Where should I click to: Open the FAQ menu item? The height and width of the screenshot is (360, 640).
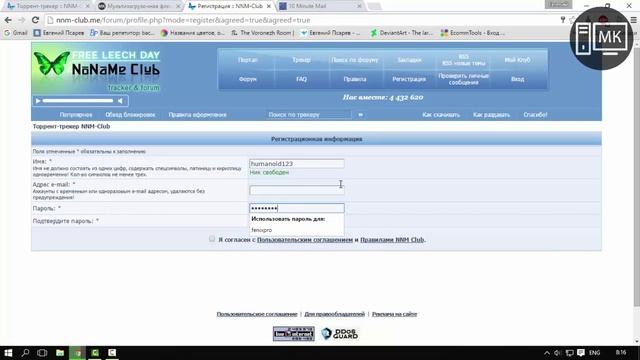[x=301, y=79]
